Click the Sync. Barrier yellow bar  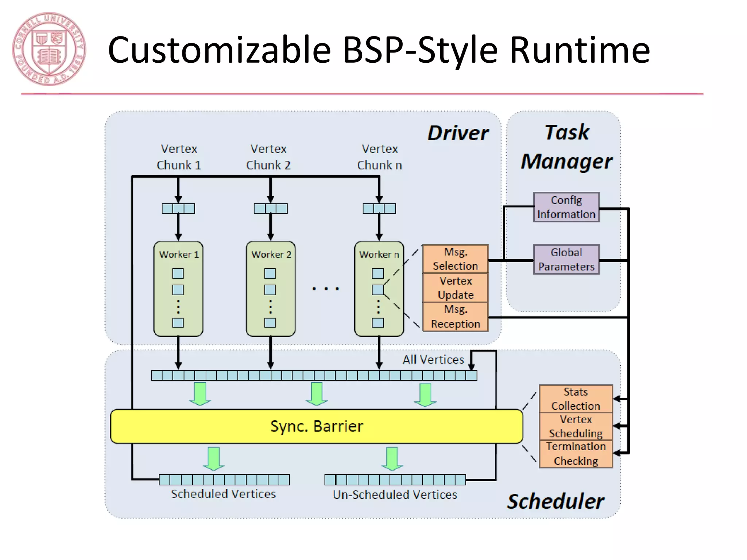pyautogui.click(x=316, y=426)
